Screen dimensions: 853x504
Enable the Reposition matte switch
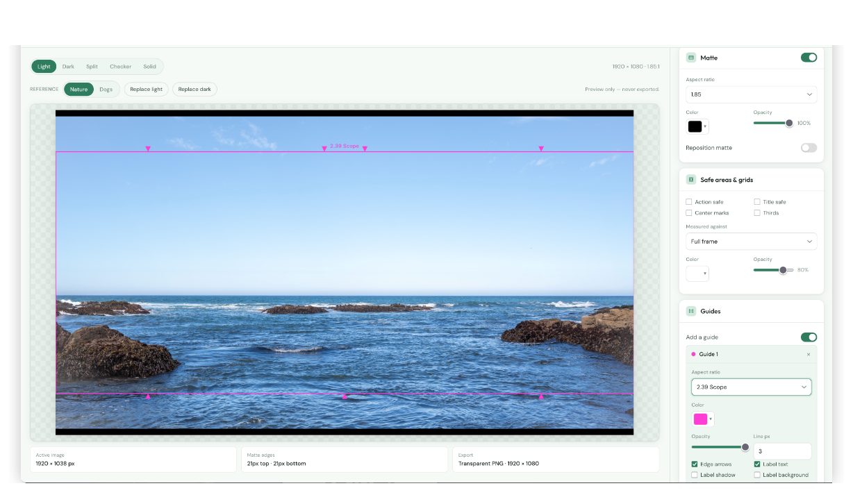[x=809, y=148]
